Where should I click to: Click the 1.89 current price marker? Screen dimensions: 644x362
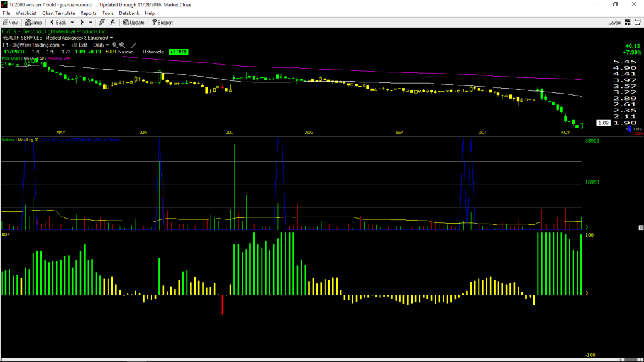tap(603, 123)
